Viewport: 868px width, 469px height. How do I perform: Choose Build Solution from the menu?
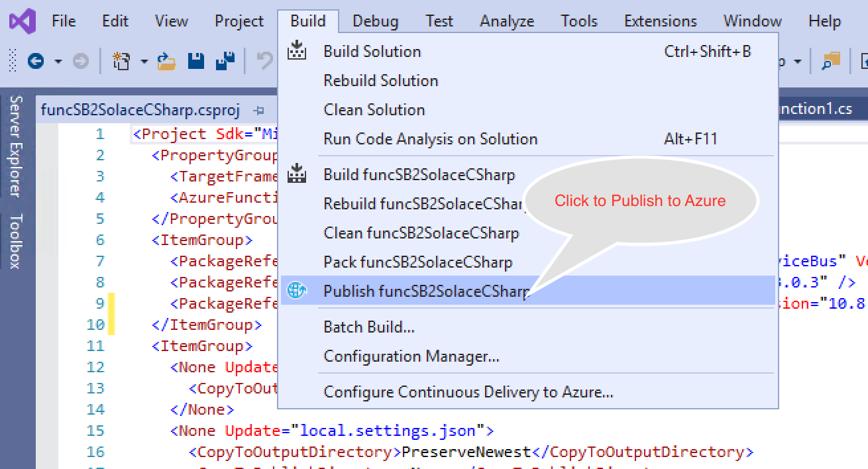pos(372,52)
